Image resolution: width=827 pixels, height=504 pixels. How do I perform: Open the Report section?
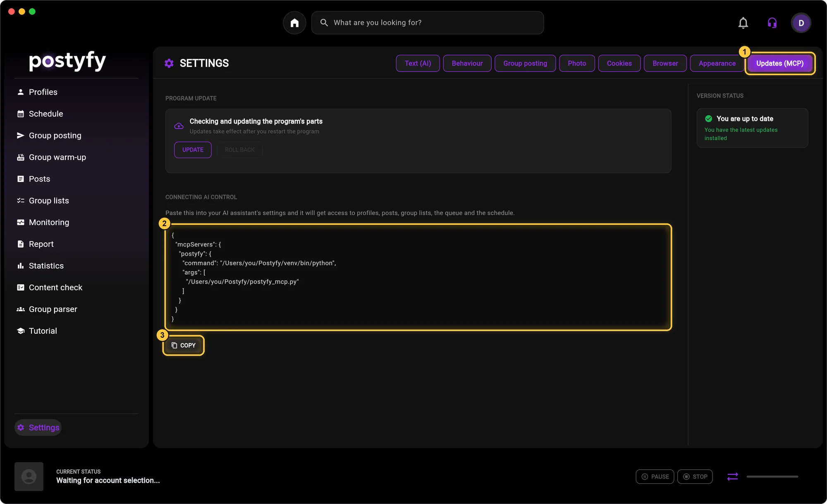pos(35,244)
